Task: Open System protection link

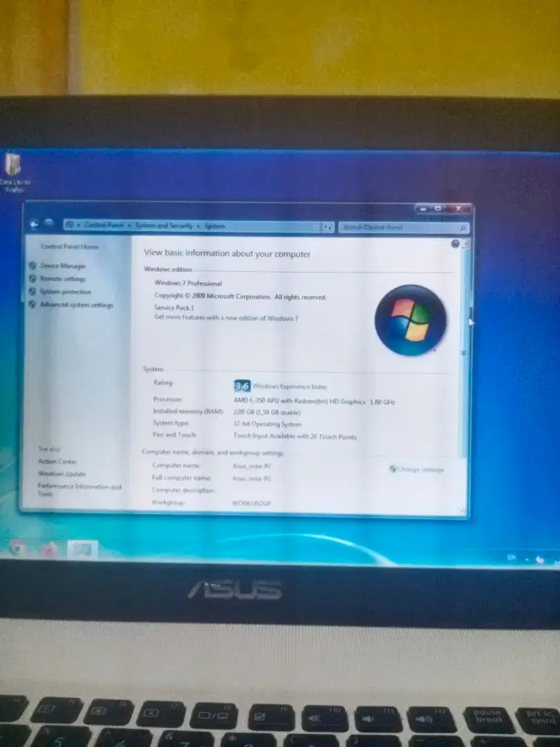Action: pos(65,292)
